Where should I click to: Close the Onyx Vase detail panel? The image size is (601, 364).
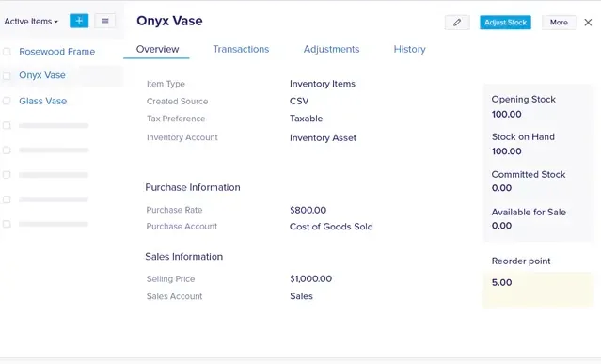tap(588, 23)
